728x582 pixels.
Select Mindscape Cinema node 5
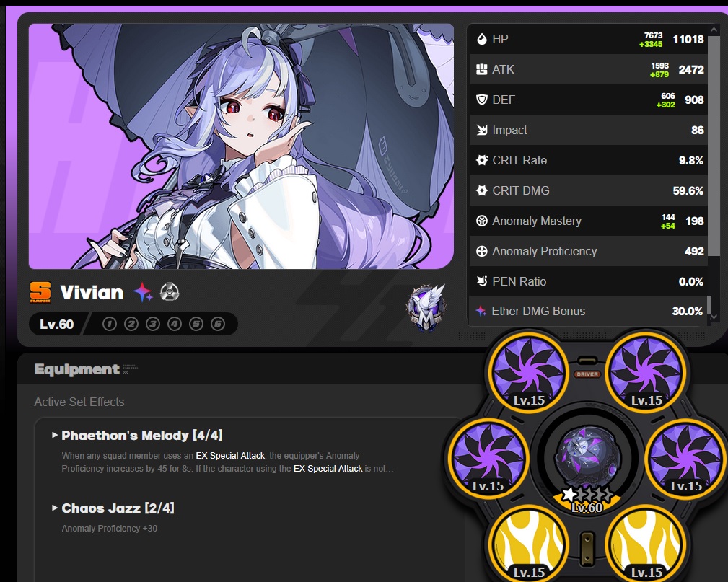196,324
